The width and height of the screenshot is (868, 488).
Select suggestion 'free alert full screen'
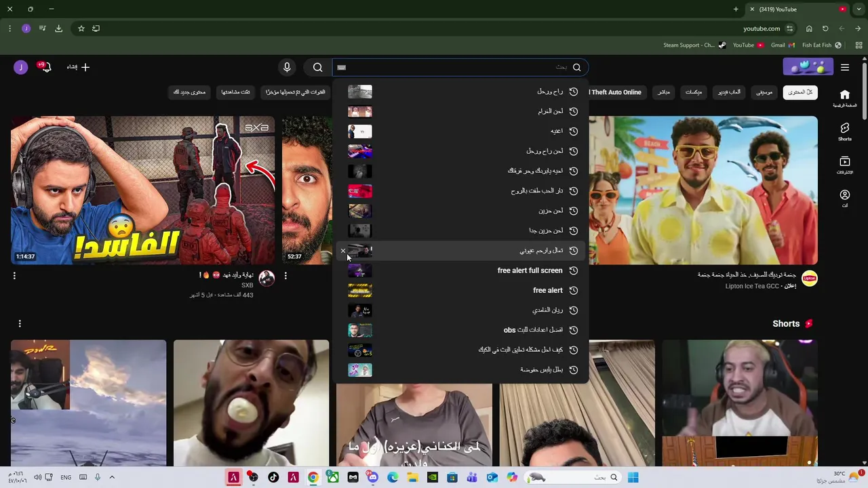pos(461,270)
